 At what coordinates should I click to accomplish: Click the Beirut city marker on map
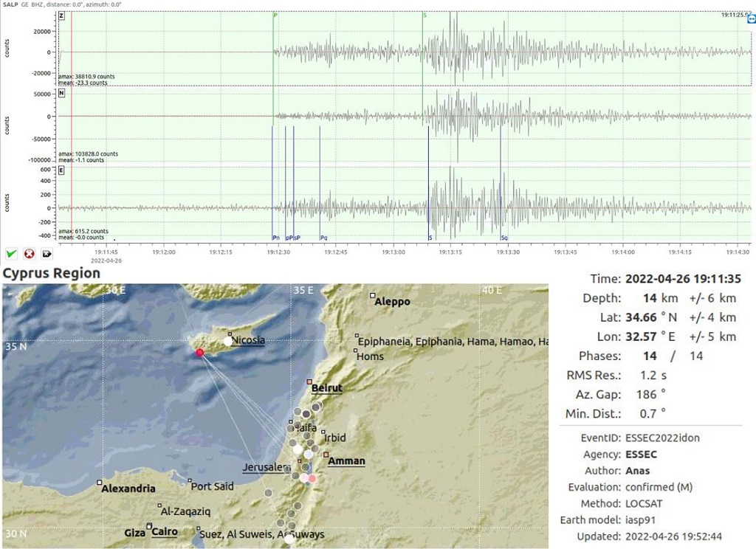(x=309, y=382)
